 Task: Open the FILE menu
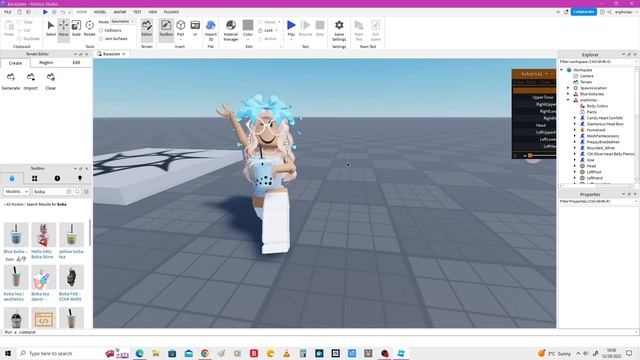[8, 12]
